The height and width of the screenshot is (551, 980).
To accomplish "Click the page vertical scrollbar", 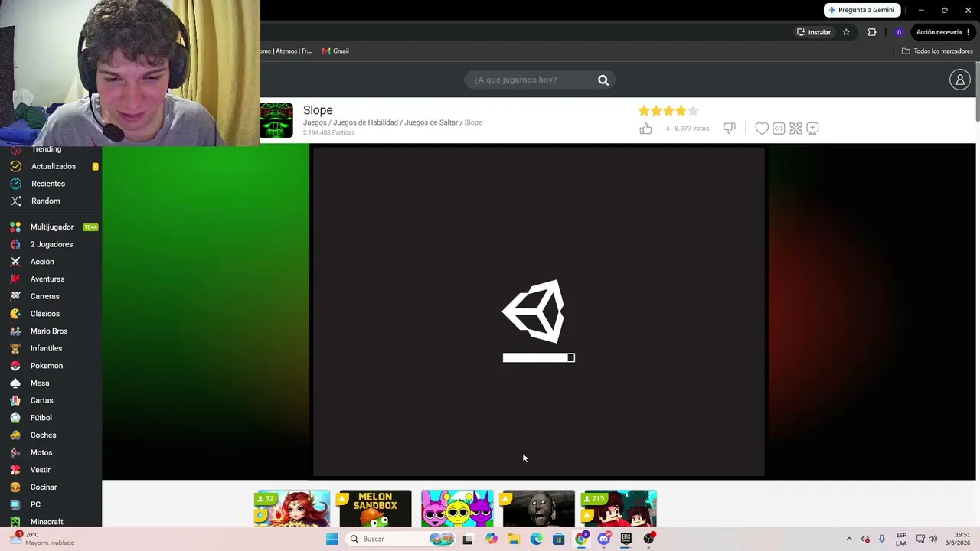I will click(x=978, y=92).
